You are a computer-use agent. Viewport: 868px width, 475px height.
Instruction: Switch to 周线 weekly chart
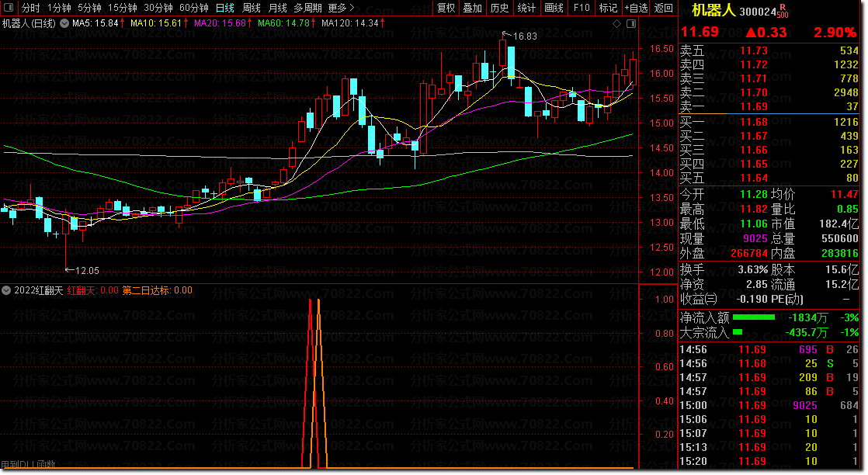[252, 8]
